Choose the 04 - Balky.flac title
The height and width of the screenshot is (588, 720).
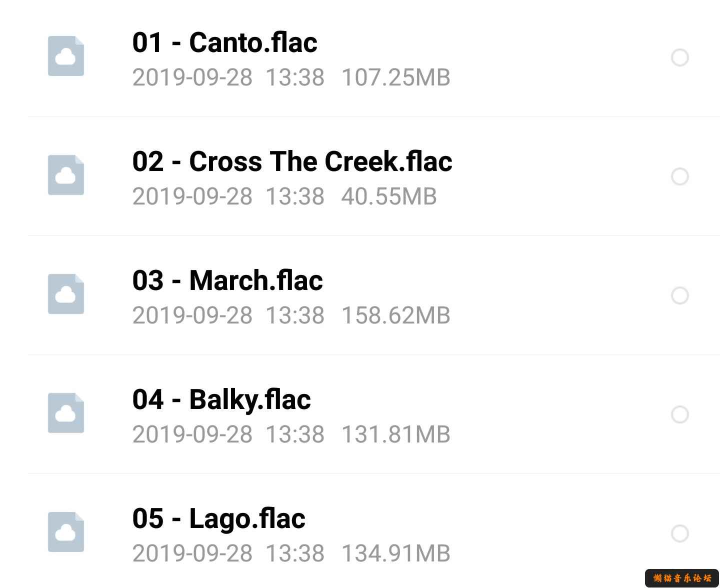coord(221,400)
